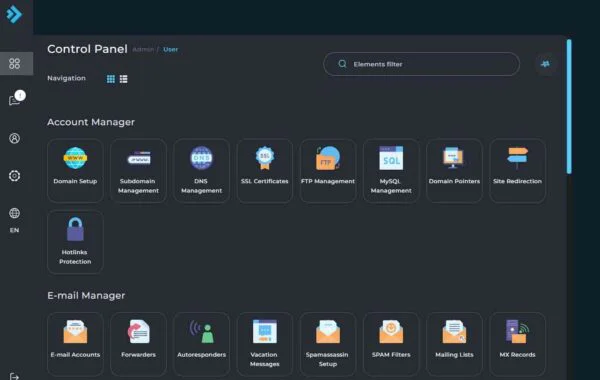Open SSL Certificates
Viewport: 600px width, 380px height.
[264, 170]
